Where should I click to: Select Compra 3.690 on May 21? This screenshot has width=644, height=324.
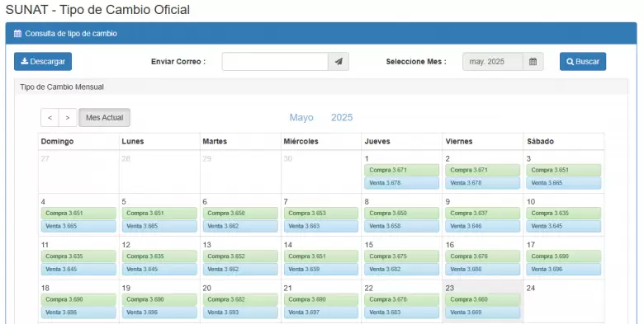pos(321,300)
